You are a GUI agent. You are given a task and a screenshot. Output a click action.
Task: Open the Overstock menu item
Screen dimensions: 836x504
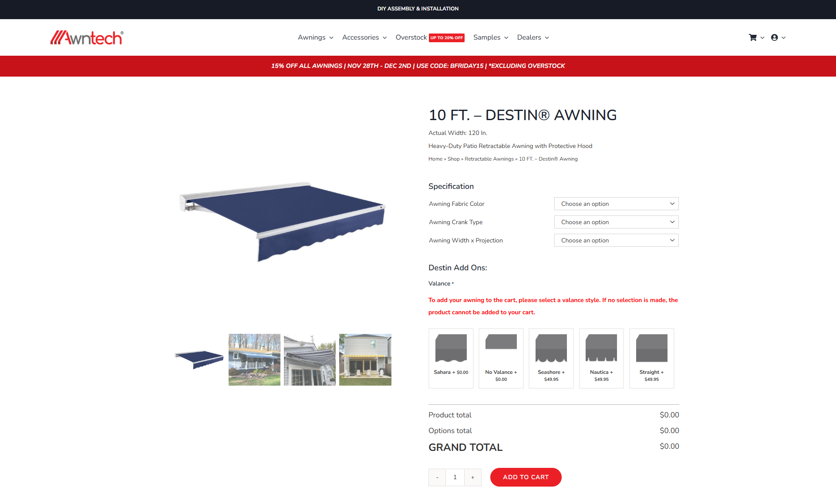point(411,37)
